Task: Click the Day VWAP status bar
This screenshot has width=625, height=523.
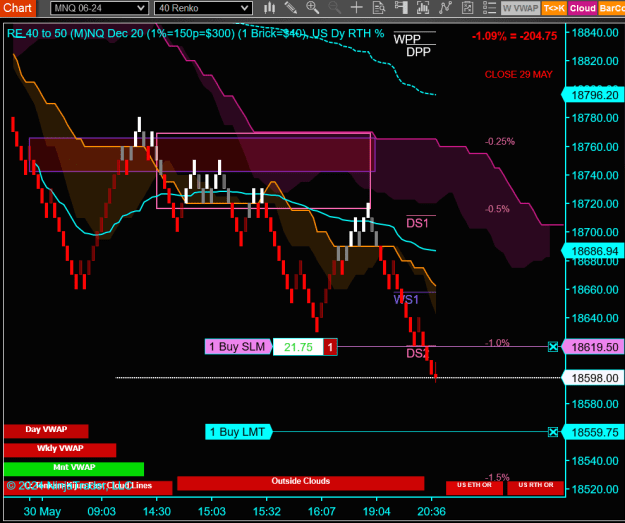Action: 46,431
